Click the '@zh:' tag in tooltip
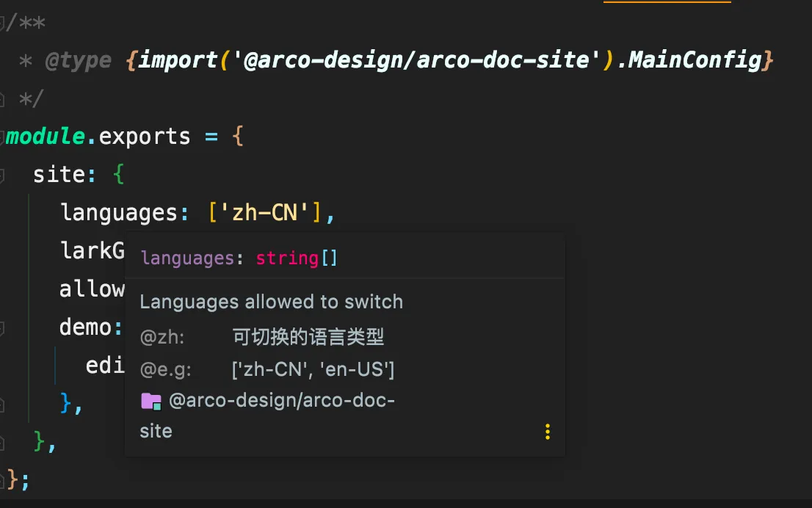 point(162,338)
